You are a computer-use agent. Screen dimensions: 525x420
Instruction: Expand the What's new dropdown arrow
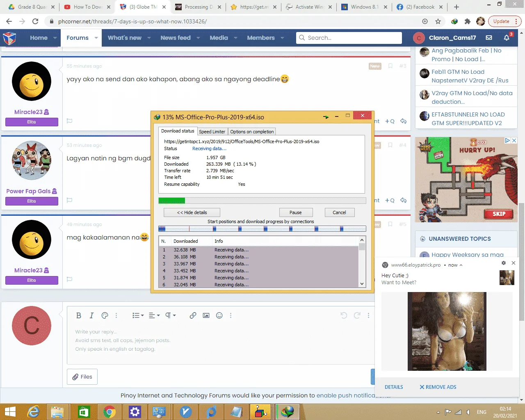(x=149, y=38)
